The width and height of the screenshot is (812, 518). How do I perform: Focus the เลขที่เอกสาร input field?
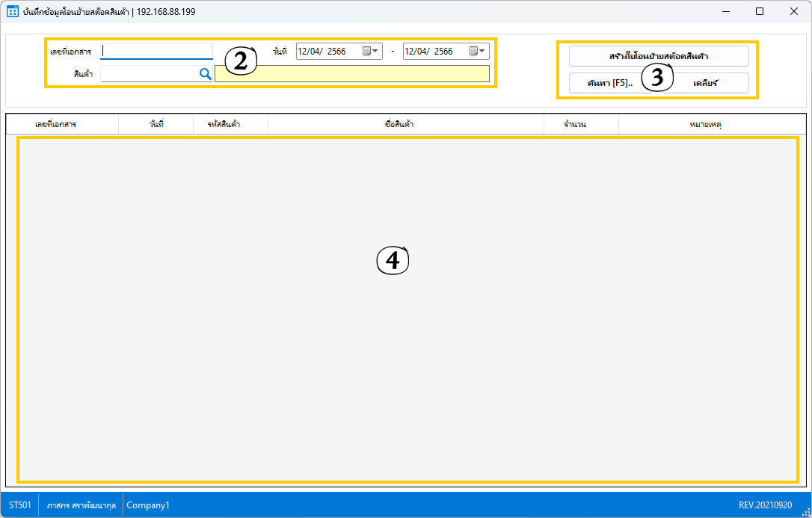pyautogui.click(x=157, y=52)
